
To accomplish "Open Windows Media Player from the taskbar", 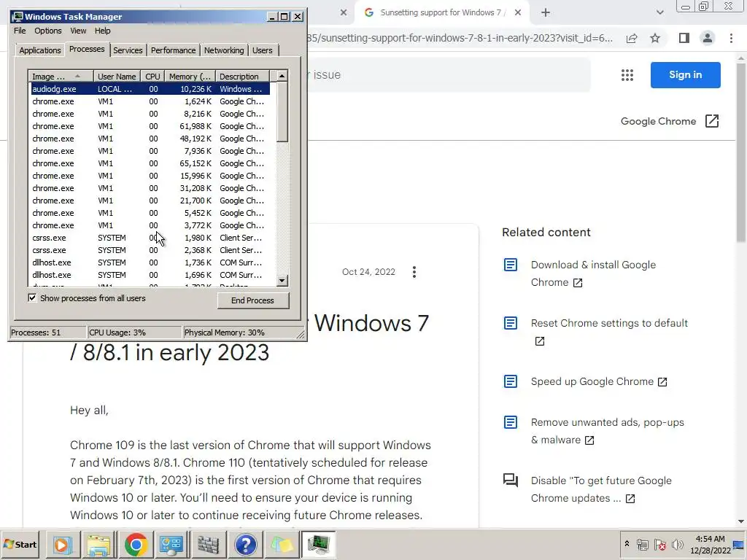I will coord(63,544).
